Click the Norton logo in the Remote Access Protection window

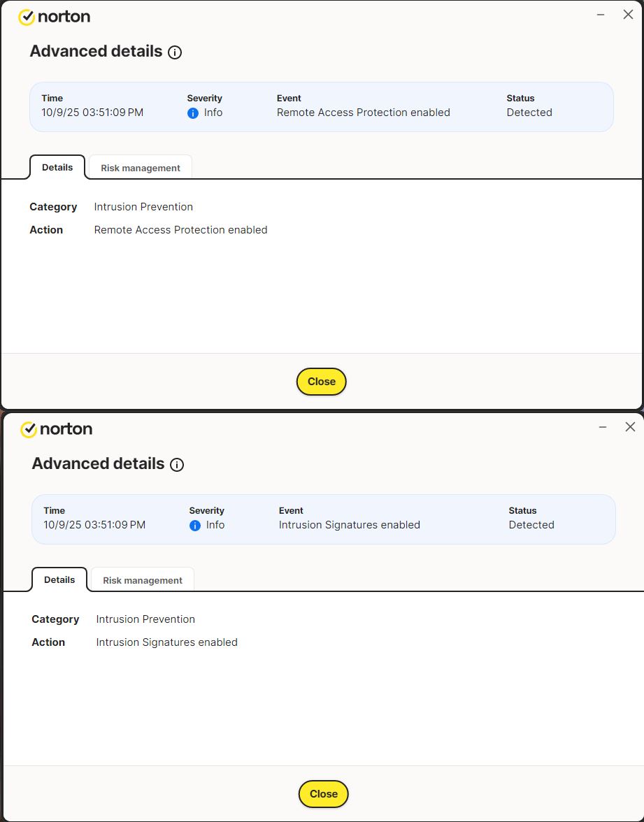54,17
